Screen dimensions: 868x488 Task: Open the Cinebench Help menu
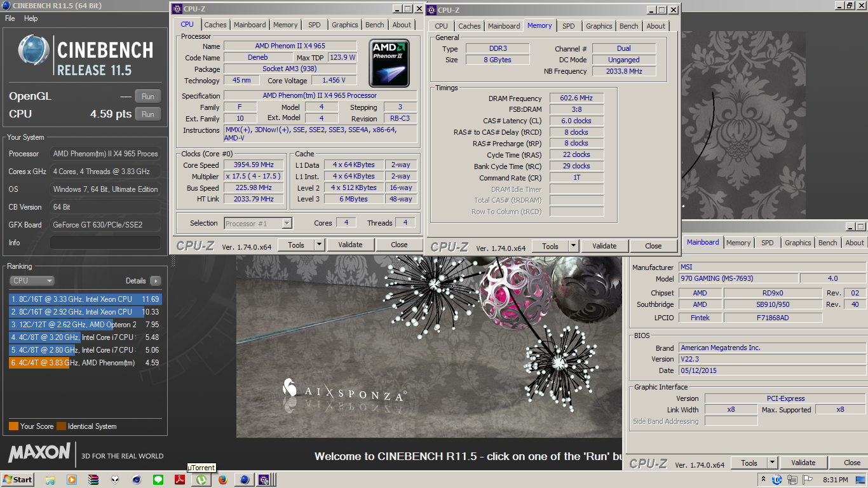pyautogui.click(x=31, y=18)
